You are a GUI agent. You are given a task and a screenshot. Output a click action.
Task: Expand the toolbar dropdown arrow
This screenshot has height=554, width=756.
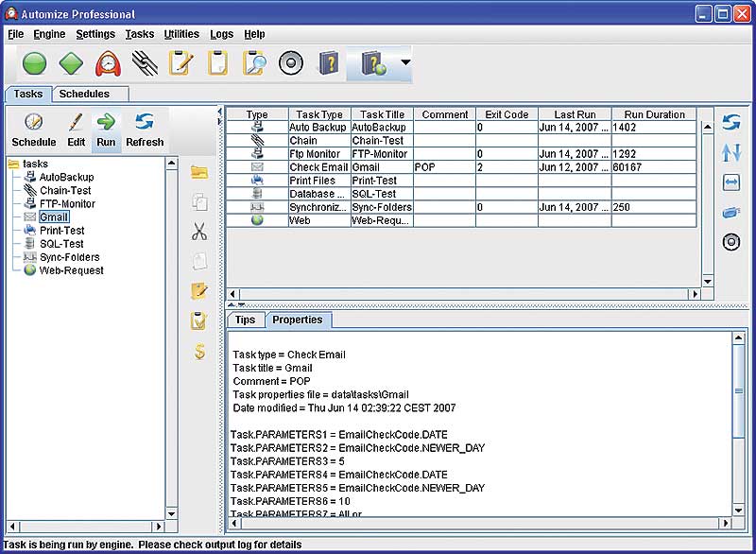pyautogui.click(x=406, y=62)
